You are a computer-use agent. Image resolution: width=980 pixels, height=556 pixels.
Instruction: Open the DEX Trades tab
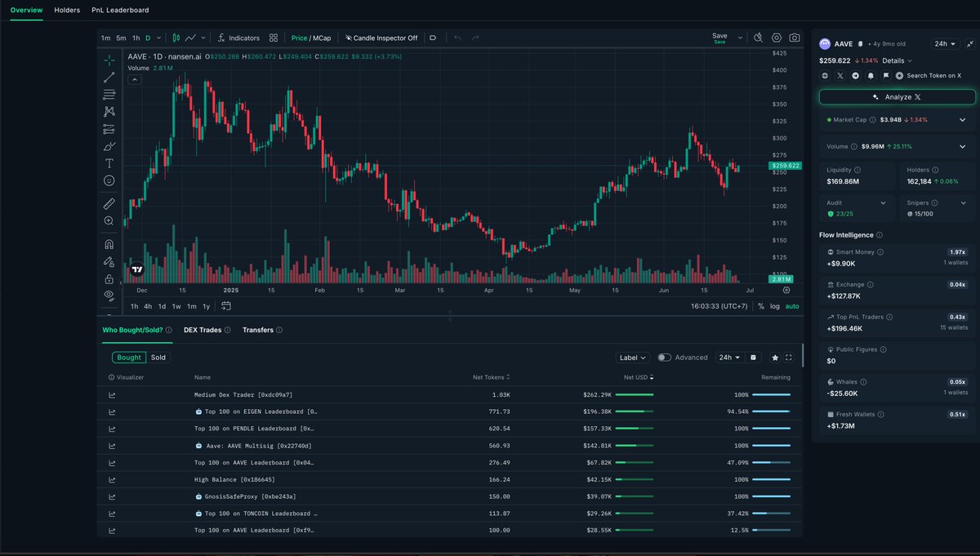click(203, 330)
